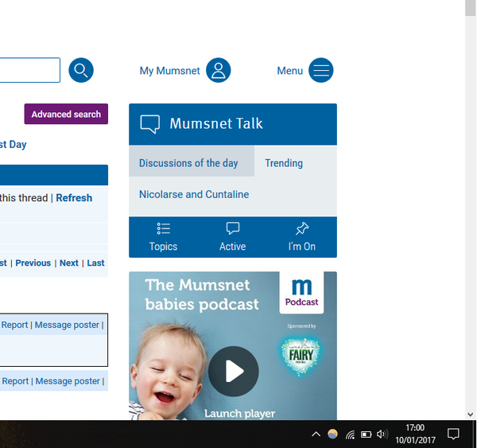This screenshot has height=448, width=477.
Task: Click Message poster in the lower post
Action: point(68,381)
